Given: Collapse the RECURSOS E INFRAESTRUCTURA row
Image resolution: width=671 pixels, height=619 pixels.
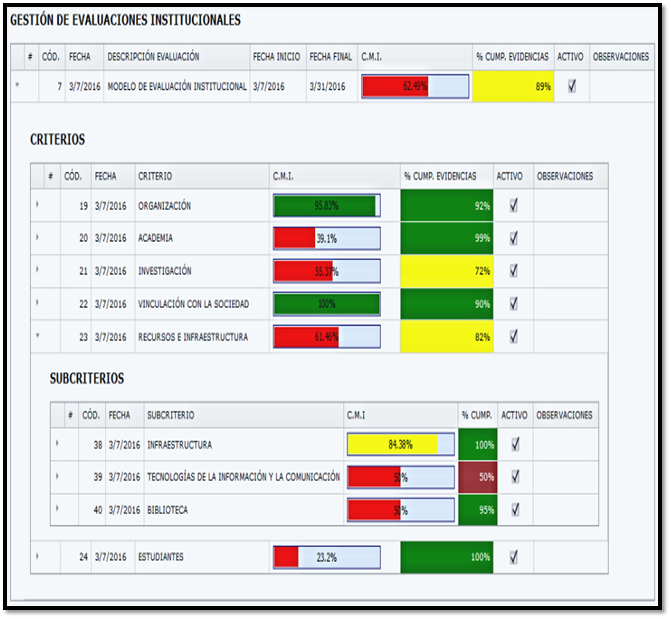Looking at the screenshot, I should [x=37, y=336].
